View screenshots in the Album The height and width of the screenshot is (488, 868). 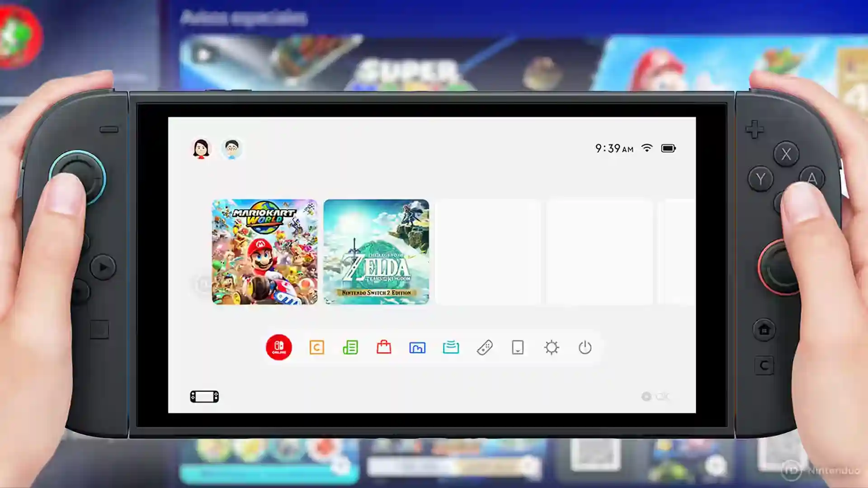pos(417,347)
